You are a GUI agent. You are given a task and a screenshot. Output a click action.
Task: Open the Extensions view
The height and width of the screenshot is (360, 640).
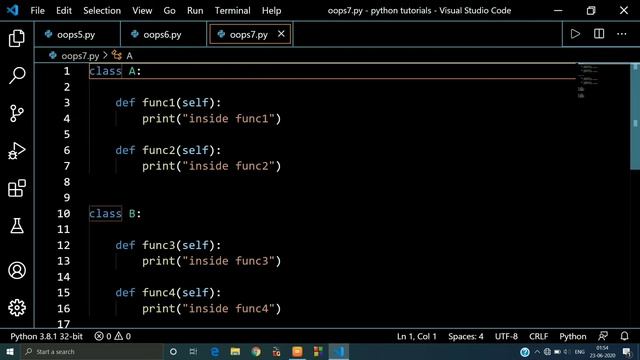click(17, 188)
